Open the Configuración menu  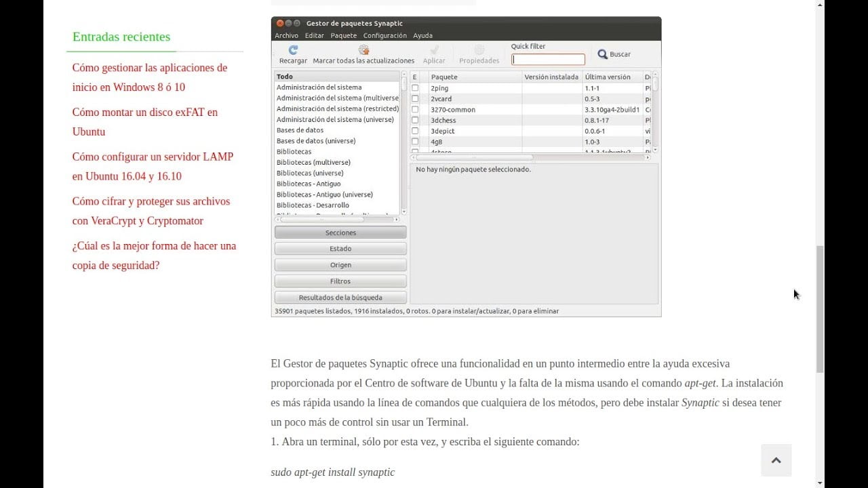[384, 35]
